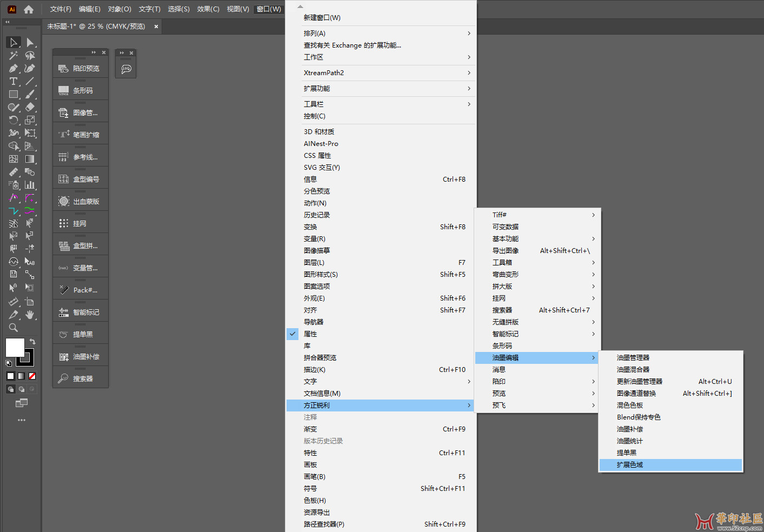The height and width of the screenshot is (532, 764).
Task: Set paint mode to Gradient
Action: (21, 376)
